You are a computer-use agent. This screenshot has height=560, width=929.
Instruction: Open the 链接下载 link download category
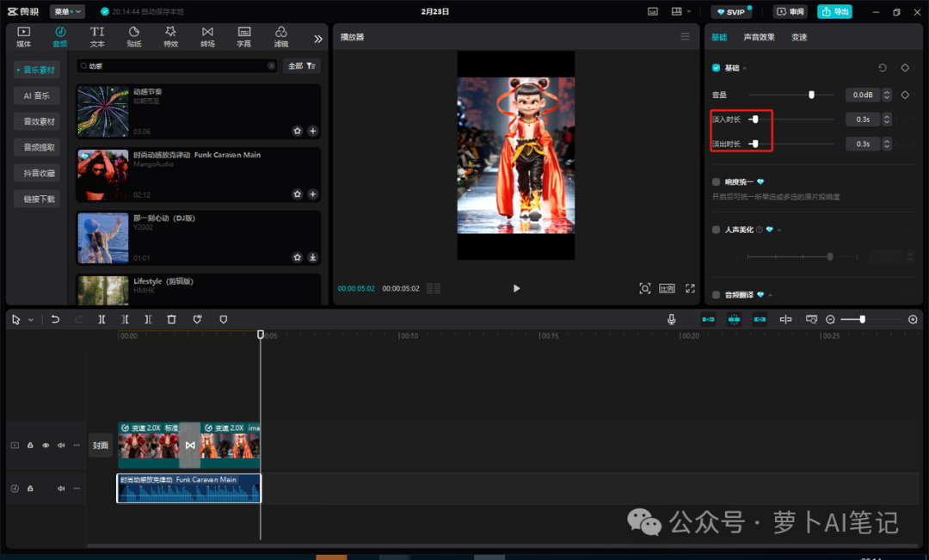[x=37, y=199]
